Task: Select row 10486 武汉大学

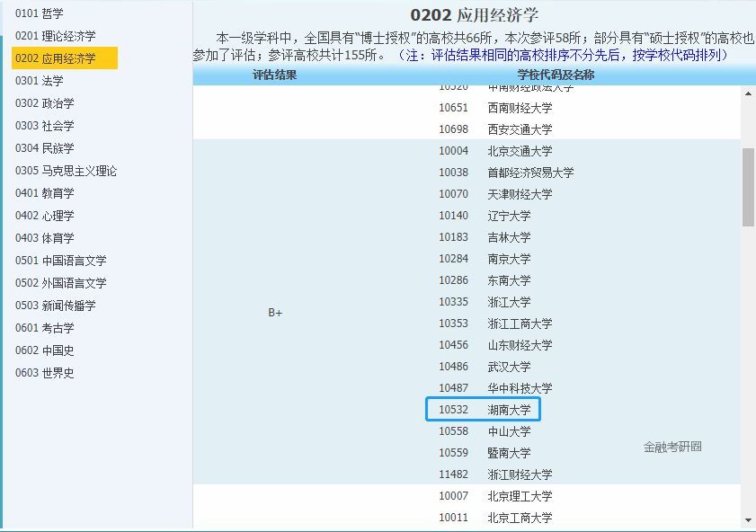Action: [485, 367]
